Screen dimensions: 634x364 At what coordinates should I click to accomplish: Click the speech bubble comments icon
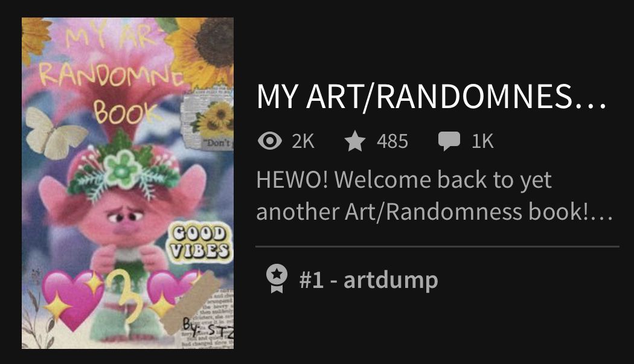point(449,141)
